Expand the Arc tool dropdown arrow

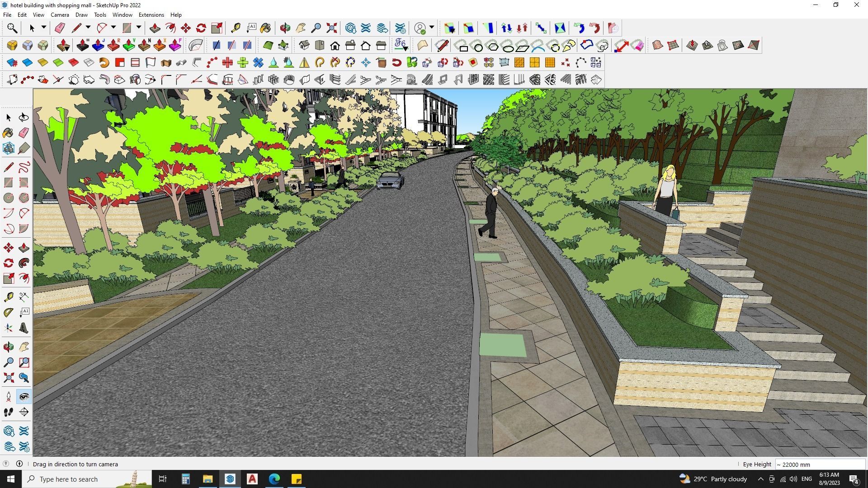(113, 28)
